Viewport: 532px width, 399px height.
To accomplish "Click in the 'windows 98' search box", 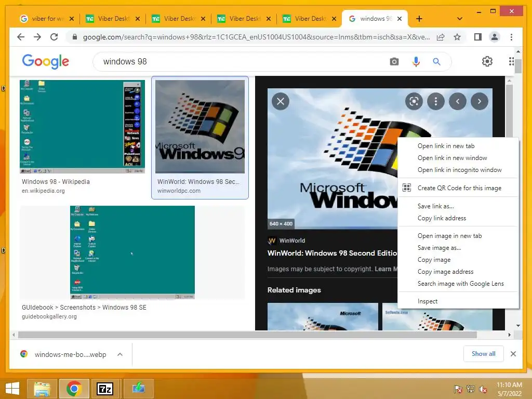I will coord(244,61).
